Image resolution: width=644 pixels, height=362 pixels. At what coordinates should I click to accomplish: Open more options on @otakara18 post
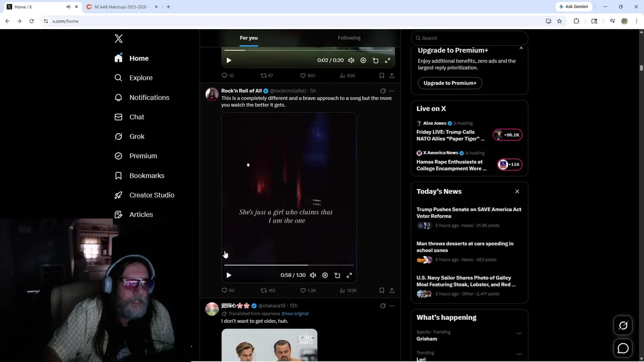[x=392, y=306]
